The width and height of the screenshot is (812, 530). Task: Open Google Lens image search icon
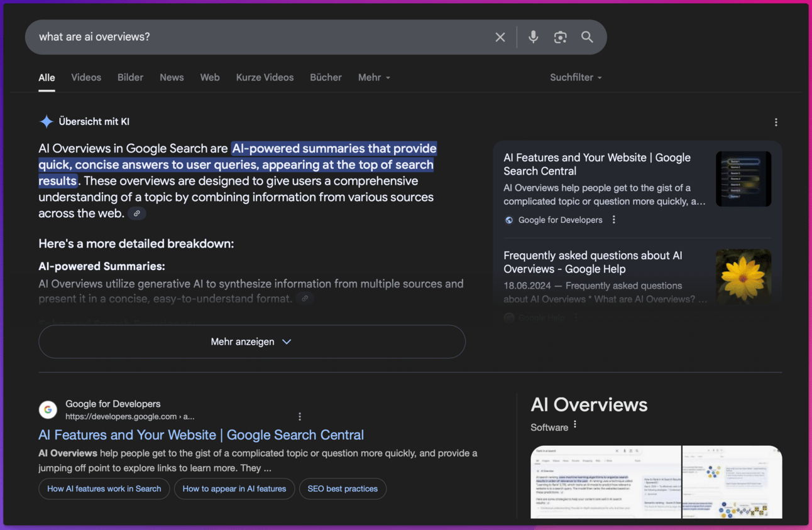(x=561, y=37)
